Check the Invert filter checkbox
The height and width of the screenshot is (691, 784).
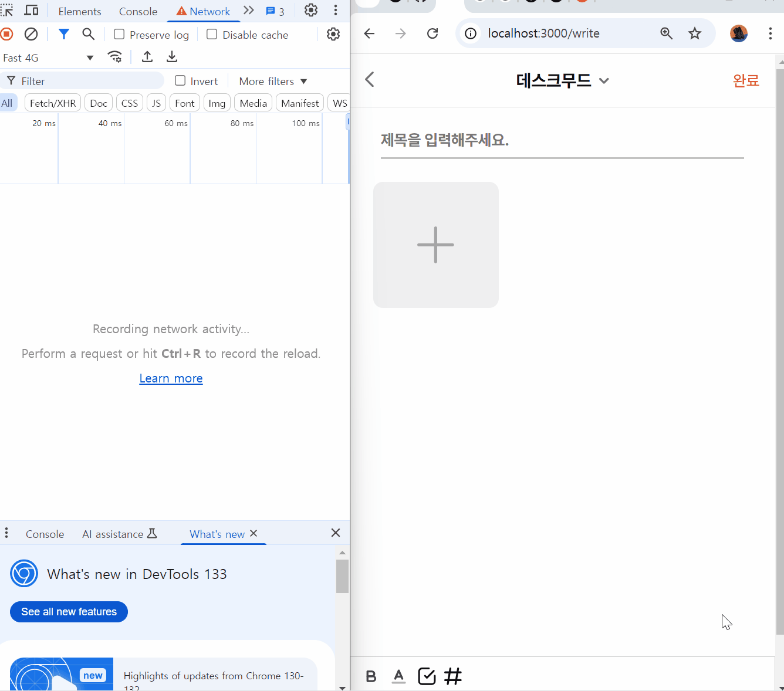coord(180,80)
